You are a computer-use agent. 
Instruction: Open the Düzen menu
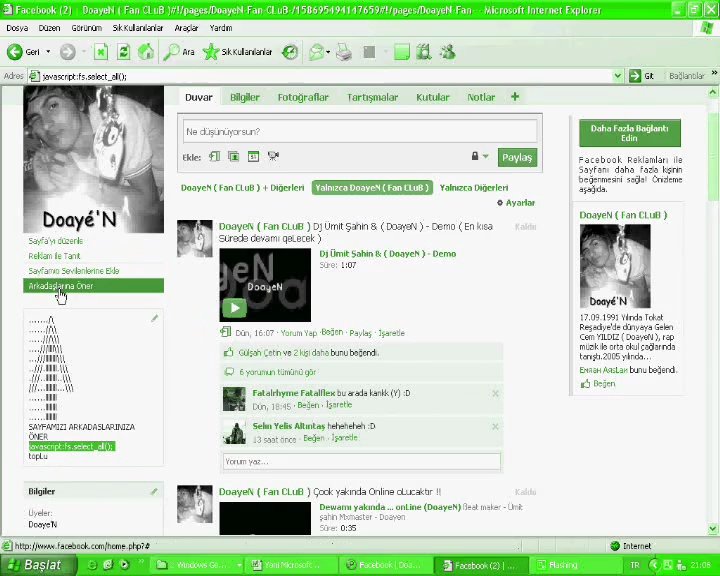tap(49, 28)
